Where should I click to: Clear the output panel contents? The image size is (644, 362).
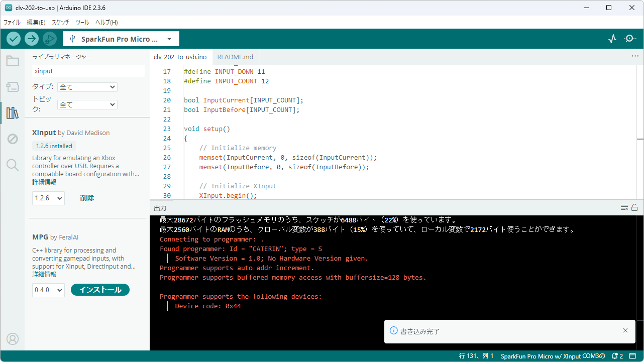click(x=624, y=207)
